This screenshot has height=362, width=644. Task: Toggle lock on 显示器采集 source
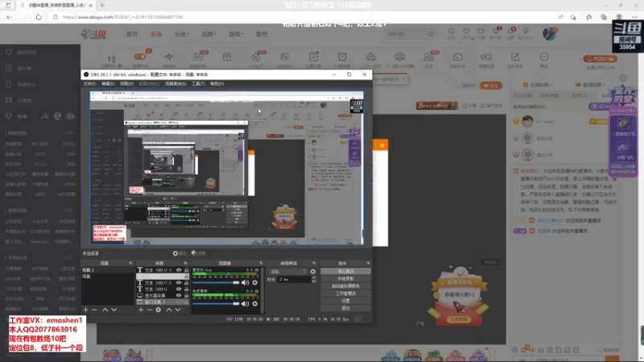pyautogui.click(x=186, y=295)
